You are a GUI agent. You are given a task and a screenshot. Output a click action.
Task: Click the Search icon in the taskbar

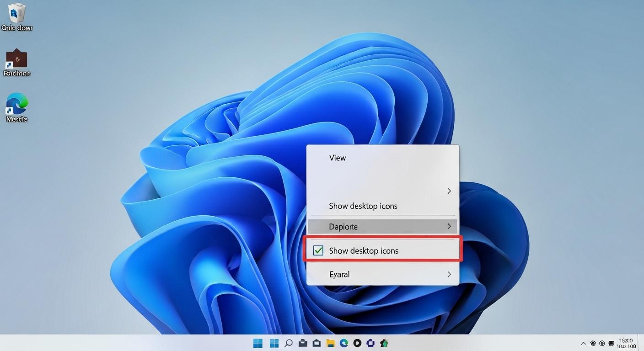click(288, 343)
